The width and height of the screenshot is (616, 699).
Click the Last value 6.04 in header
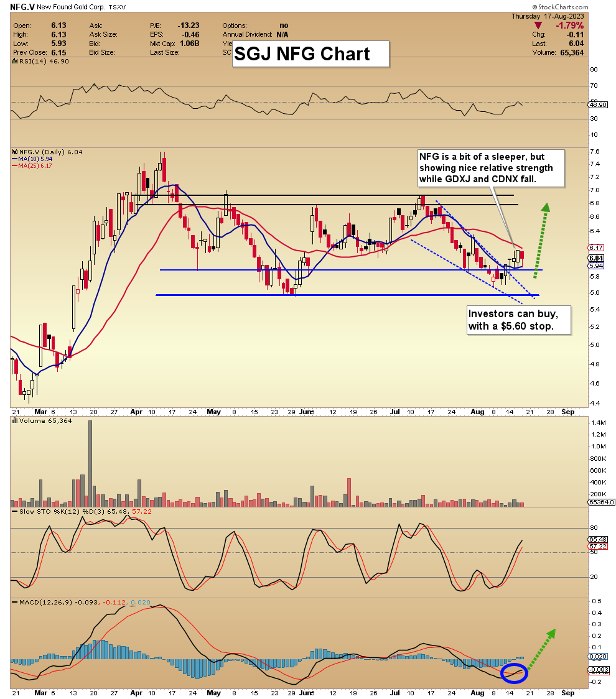click(x=576, y=44)
